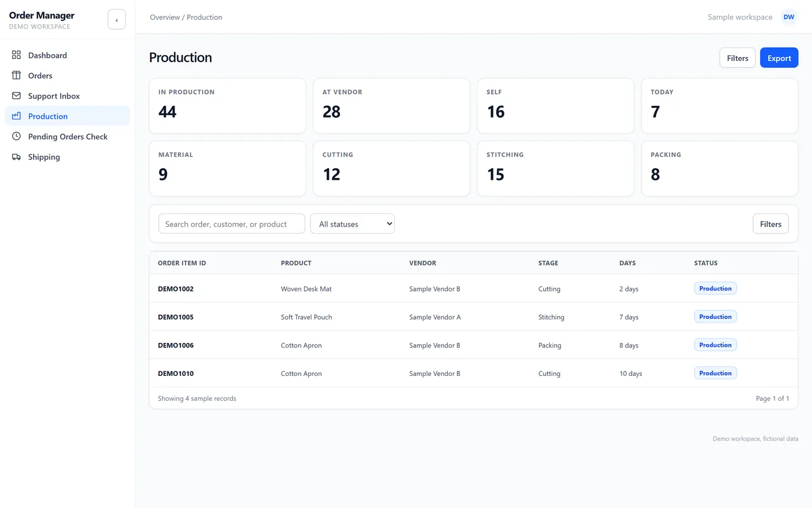Click the Packing 8 card
The width and height of the screenshot is (812, 508).
tap(720, 168)
